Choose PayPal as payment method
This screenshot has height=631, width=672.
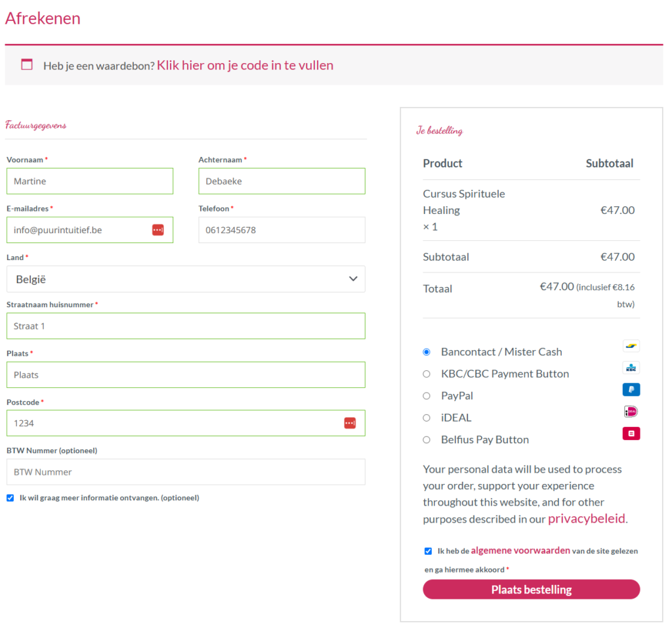427,396
